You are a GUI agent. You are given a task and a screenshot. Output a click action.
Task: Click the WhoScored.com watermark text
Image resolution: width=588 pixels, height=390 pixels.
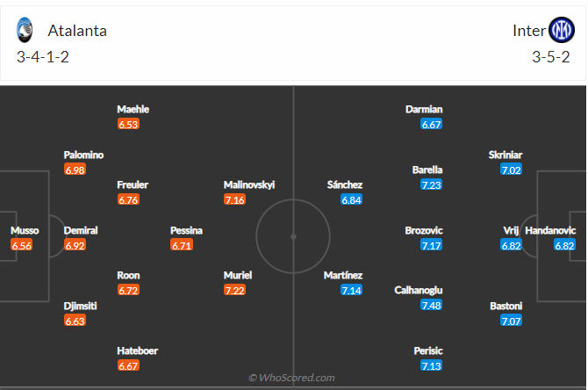click(293, 378)
